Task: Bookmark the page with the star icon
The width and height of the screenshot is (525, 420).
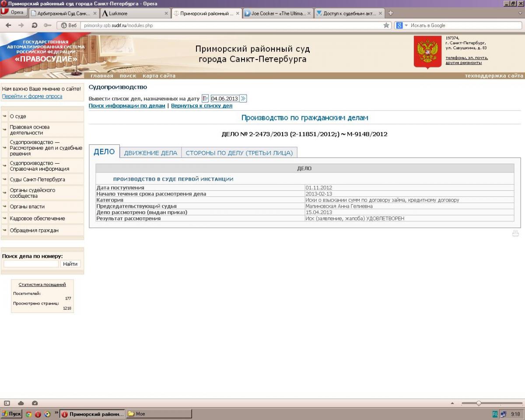Action: click(386, 25)
